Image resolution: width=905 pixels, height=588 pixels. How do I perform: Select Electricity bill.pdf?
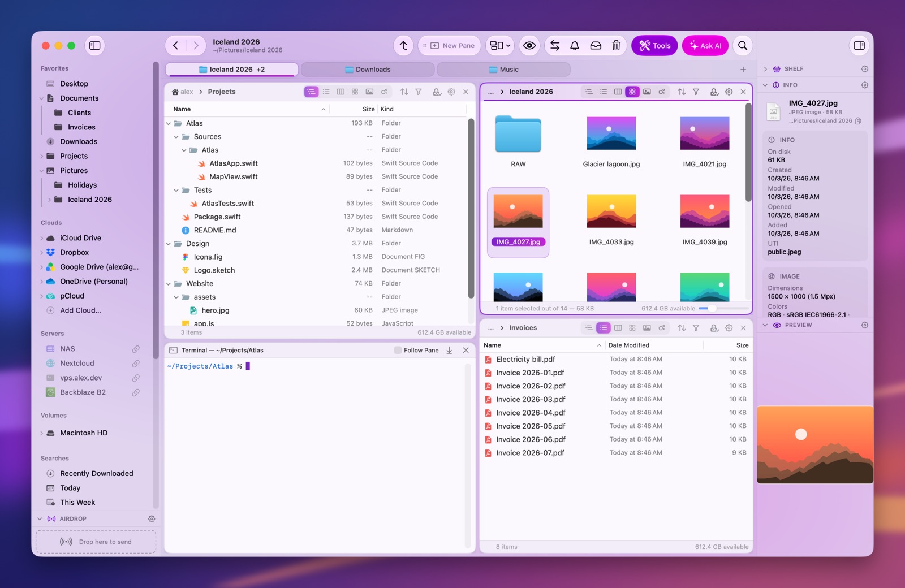point(616,360)
